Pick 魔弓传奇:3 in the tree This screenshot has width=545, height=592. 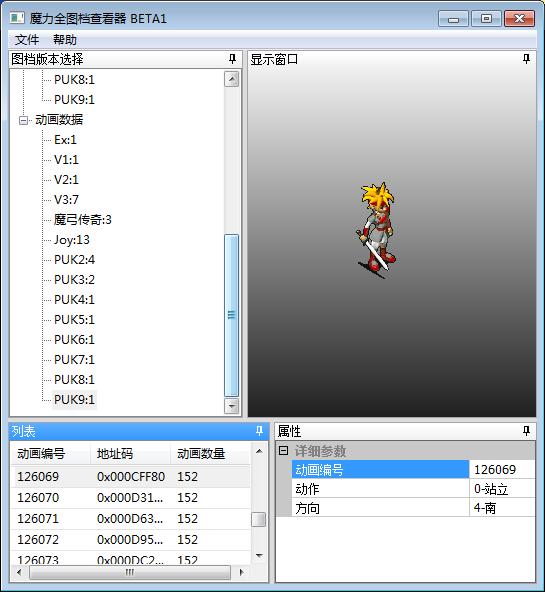[x=83, y=220]
